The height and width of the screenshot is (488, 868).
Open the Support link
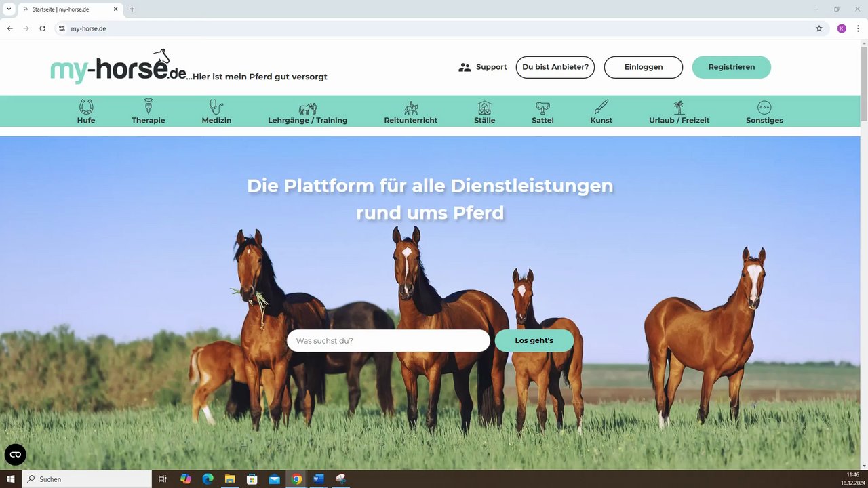coord(483,67)
